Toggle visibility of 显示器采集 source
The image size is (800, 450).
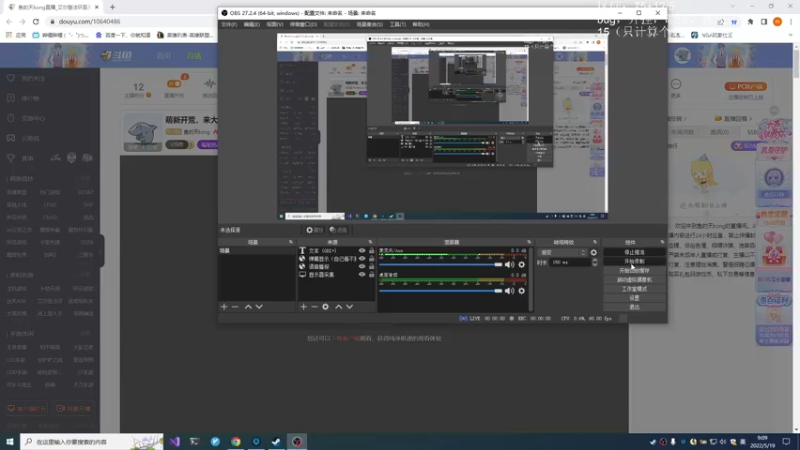tap(362, 274)
